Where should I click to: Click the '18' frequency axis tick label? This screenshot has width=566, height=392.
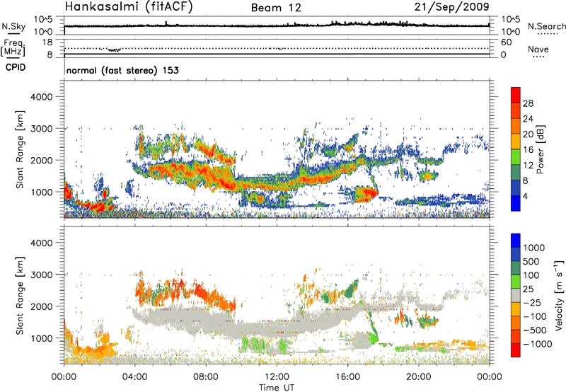(47, 42)
